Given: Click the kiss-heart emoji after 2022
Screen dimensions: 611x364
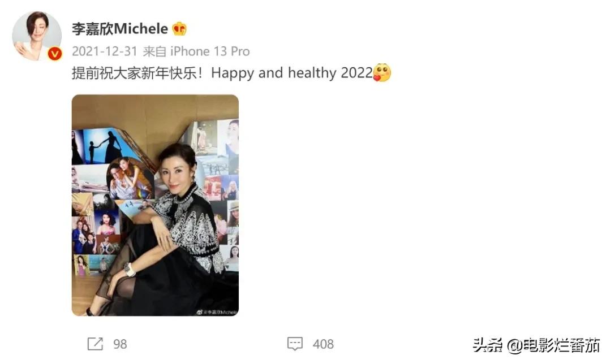Looking at the screenshot, I should [382, 72].
